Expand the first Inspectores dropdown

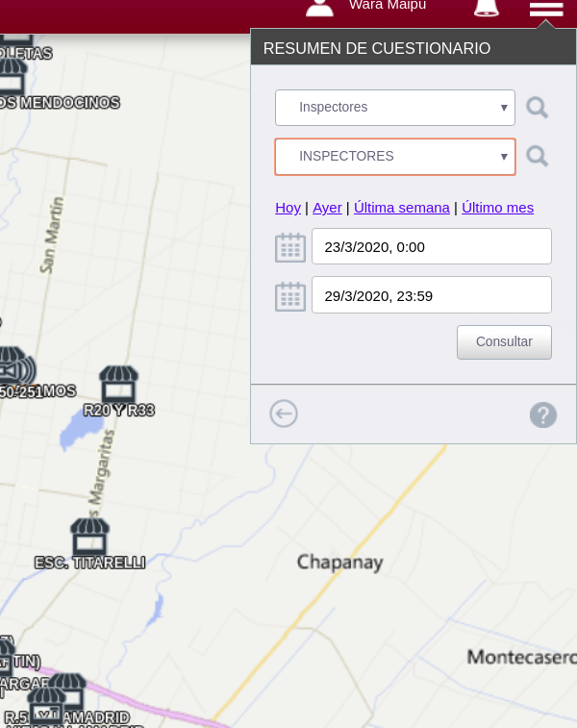point(394,108)
